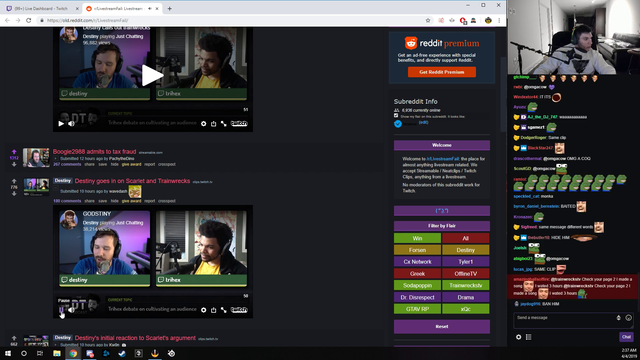The height and width of the screenshot is (360, 640).
Task: Click the edit flair link in Subreddit Info
Action: point(423,122)
